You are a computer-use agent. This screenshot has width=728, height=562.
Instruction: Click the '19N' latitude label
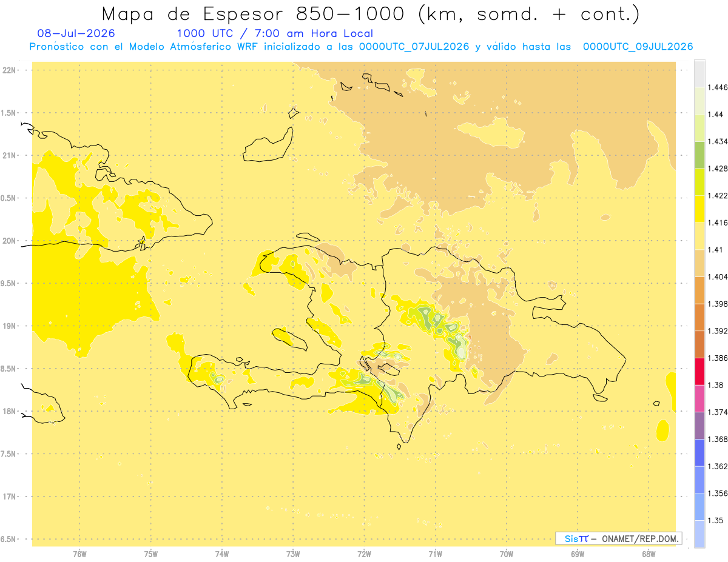10,326
